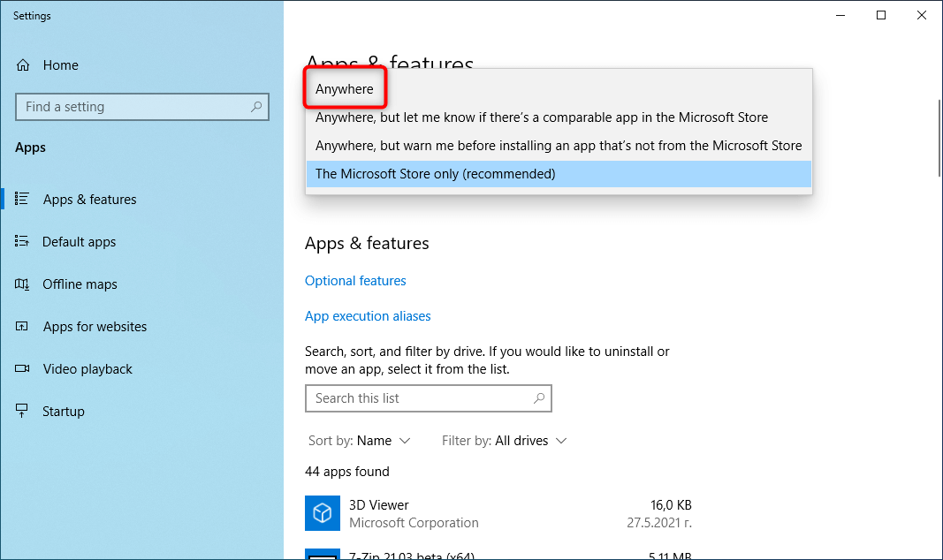Close the Settings window

(922, 15)
